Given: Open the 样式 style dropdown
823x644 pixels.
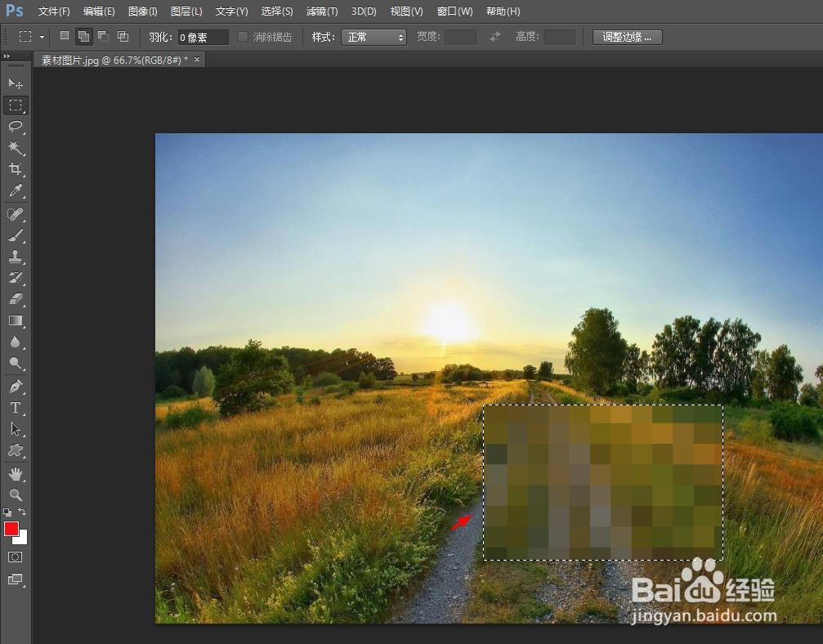Looking at the screenshot, I should pos(374,36).
